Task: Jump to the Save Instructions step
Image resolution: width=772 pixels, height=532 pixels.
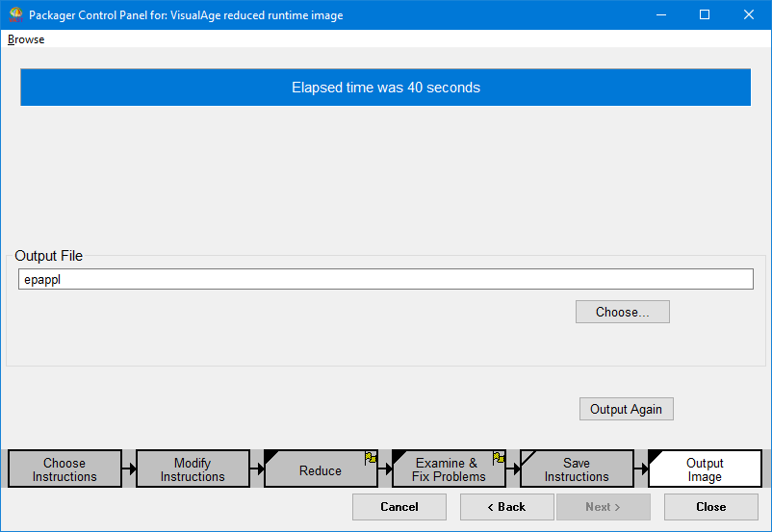Action: [577, 469]
